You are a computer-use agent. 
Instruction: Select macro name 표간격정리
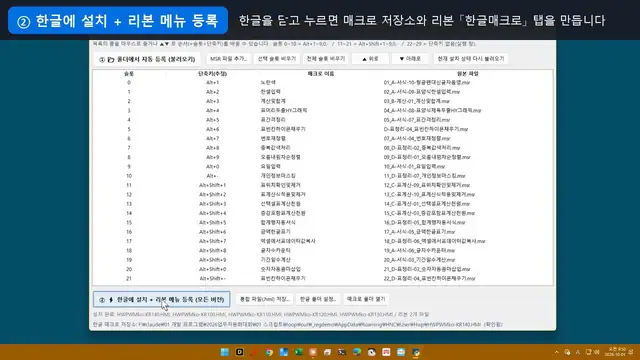click(x=273, y=120)
